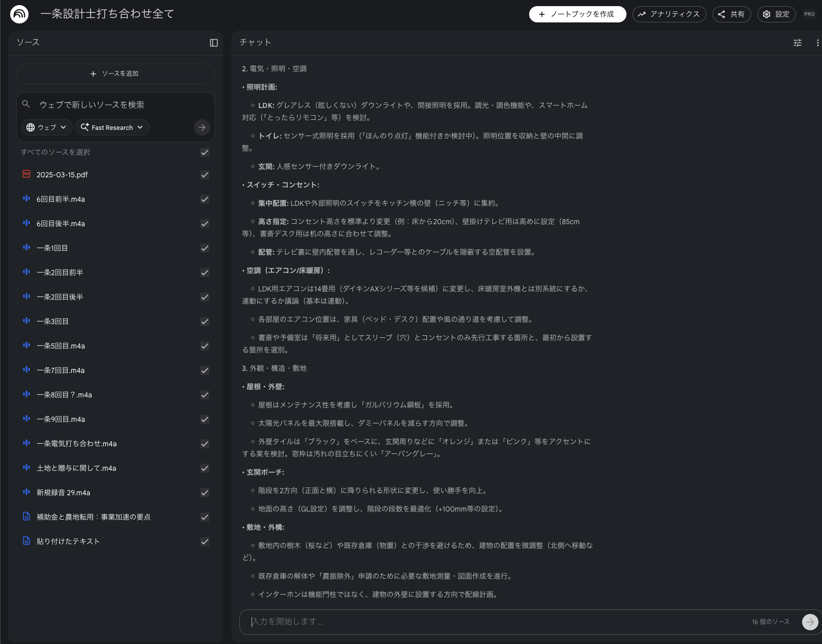
Task: Uncheck the 一条3回目 checkbox
Action: tap(205, 321)
